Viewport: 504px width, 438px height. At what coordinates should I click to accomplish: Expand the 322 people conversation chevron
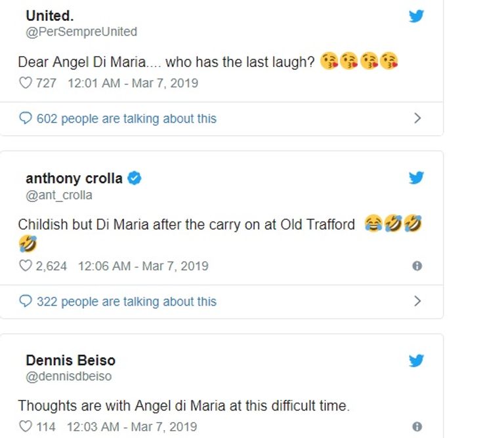(417, 302)
